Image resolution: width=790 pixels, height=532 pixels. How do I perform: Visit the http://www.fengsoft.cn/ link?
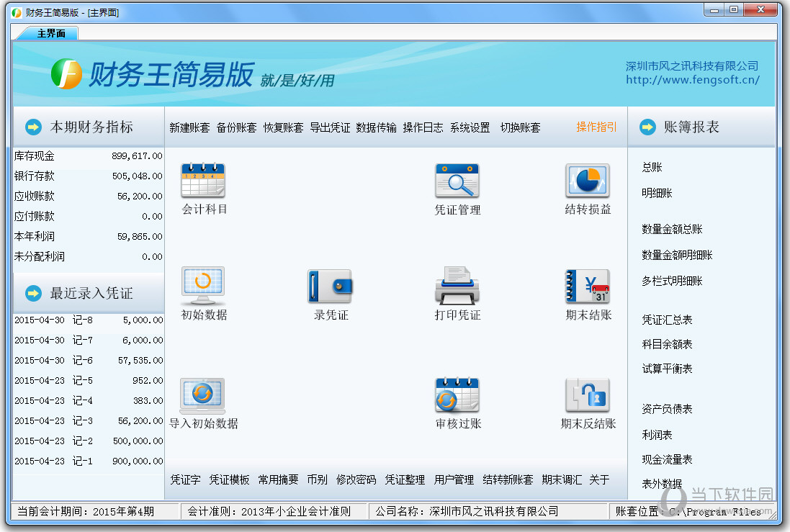click(693, 80)
